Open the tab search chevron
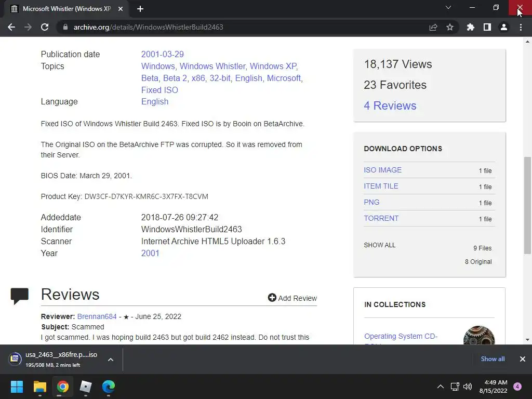 448,7
